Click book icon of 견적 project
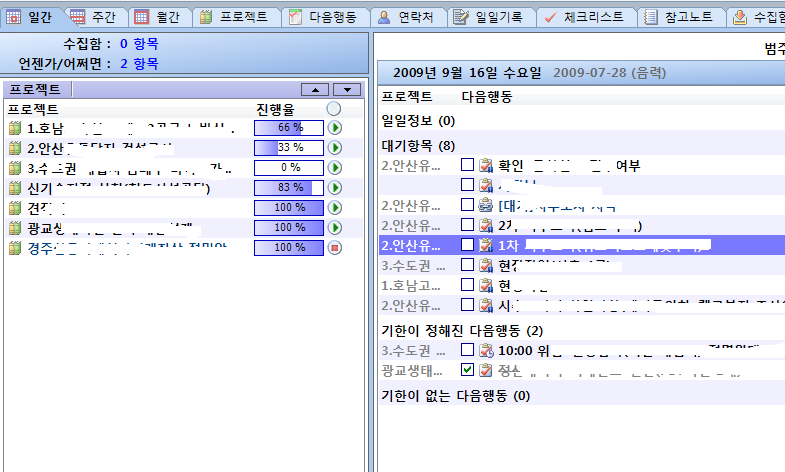 coord(15,208)
